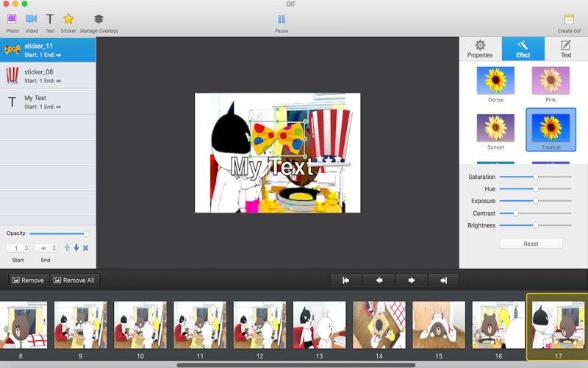This screenshot has width=588, height=368.
Task: Click the End frame stepper
Action: (x=54, y=248)
